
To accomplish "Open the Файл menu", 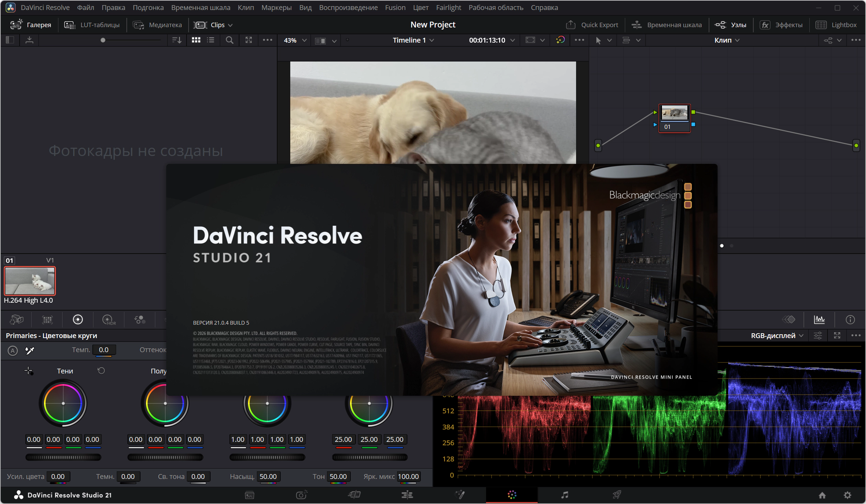I will [x=86, y=8].
